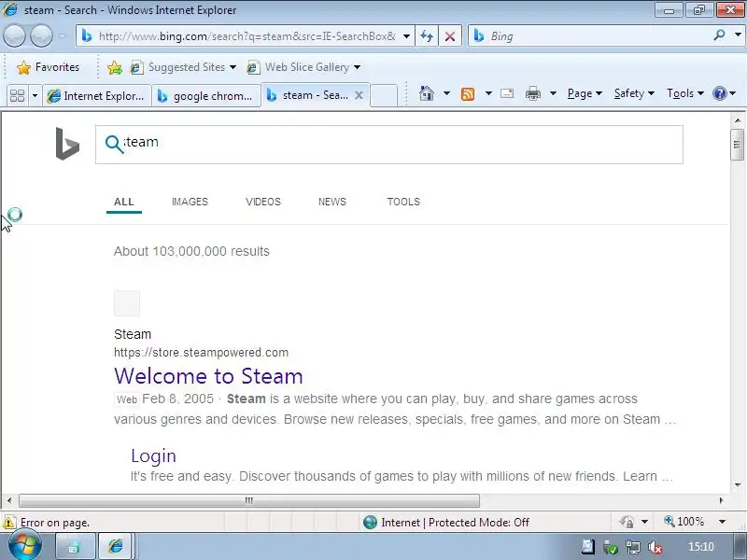The height and width of the screenshot is (560, 747).
Task: Click the Home icon in command bar
Action: point(427,93)
